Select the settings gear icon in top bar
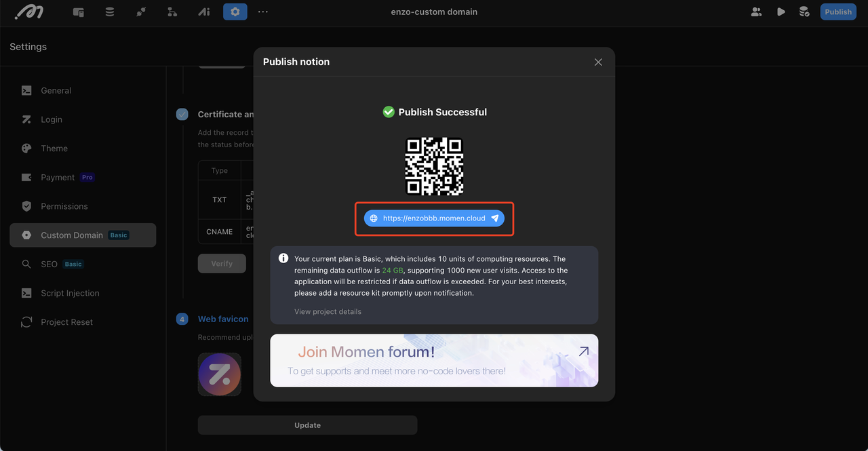This screenshot has height=451, width=868. point(235,12)
